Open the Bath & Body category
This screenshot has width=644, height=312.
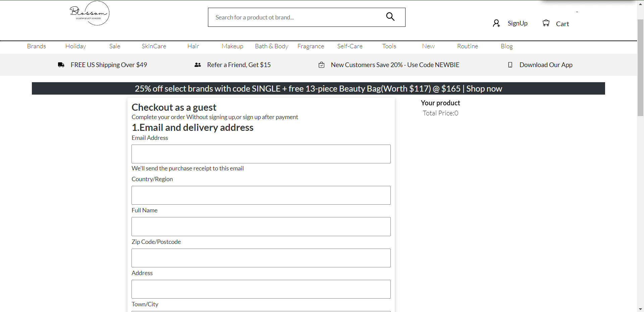pyautogui.click(x=271, y=46)
